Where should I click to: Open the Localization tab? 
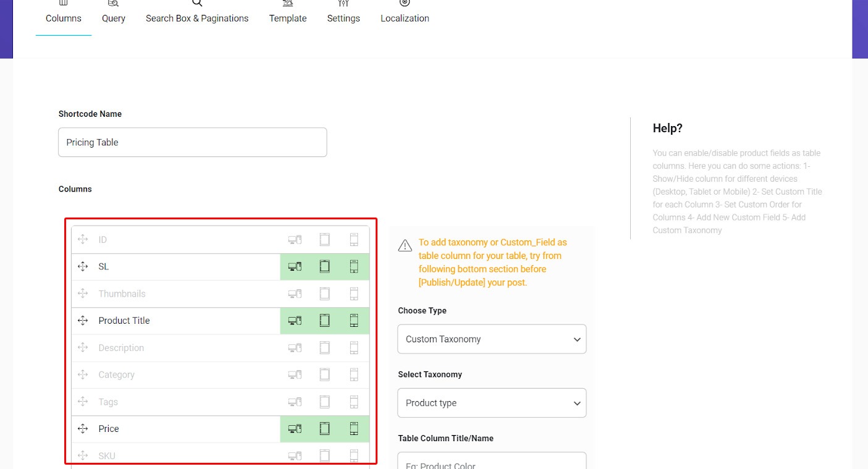405,14
